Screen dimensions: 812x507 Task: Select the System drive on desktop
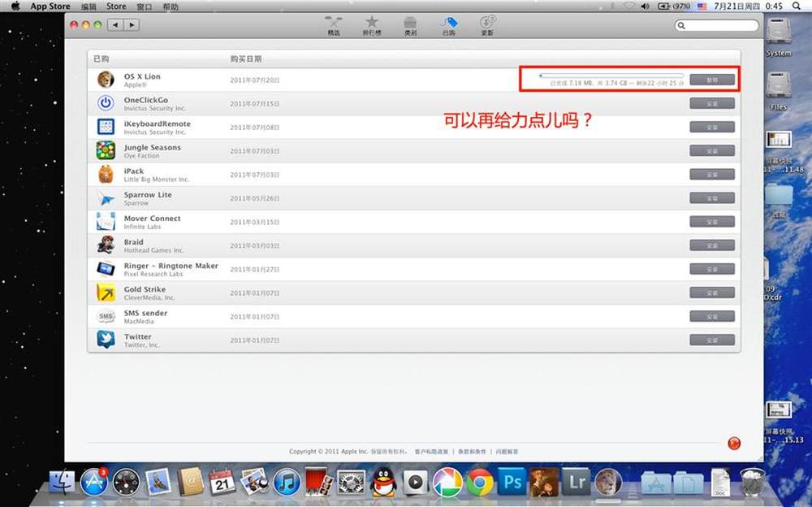779,37
